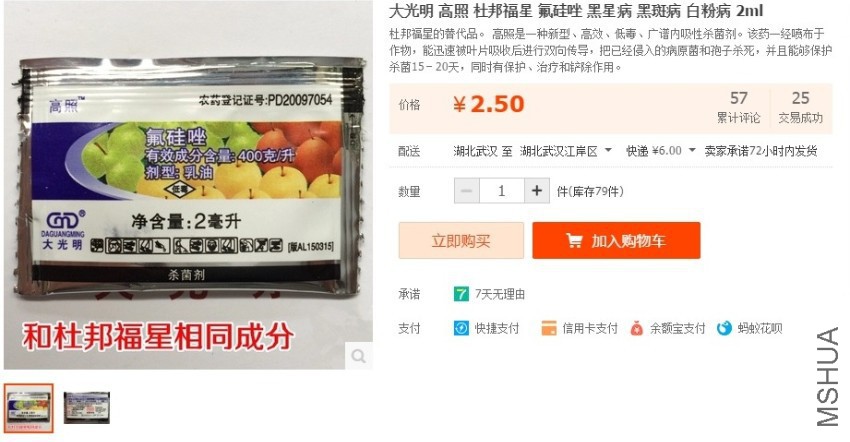Click the 蚂蚁花呗 icon
Viewport: 850px width, 442px height.
724,328
